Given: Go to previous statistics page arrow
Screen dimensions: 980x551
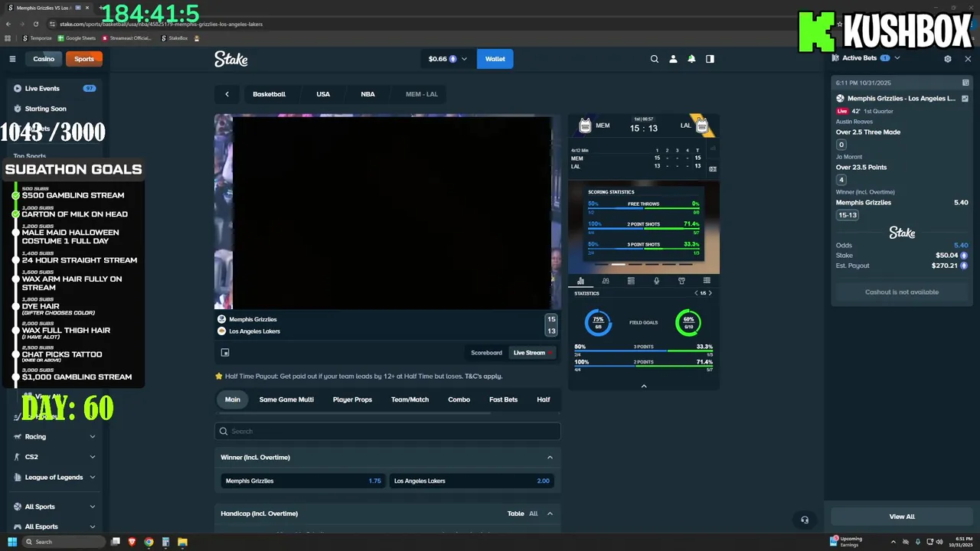Looking at the screenshot, I should coord(696,293).
